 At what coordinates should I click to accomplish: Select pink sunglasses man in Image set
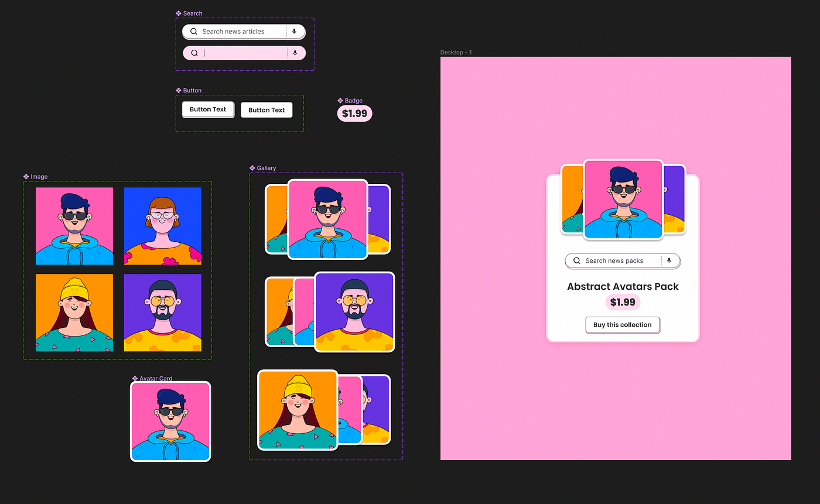(74, 226)
